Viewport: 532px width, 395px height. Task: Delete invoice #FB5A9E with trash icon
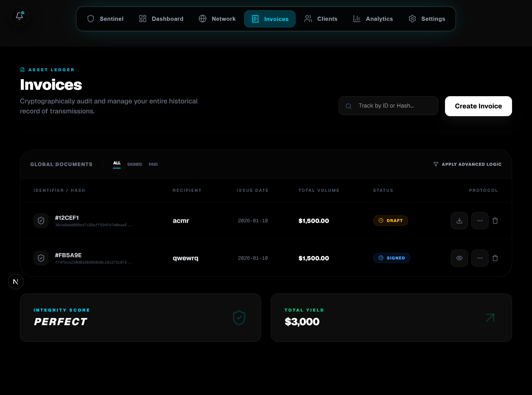point(495,258)
